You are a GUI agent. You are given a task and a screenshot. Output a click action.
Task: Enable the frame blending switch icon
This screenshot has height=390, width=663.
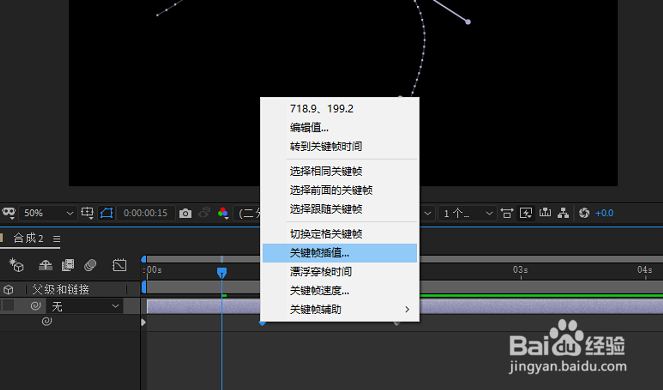coord(68,265)
